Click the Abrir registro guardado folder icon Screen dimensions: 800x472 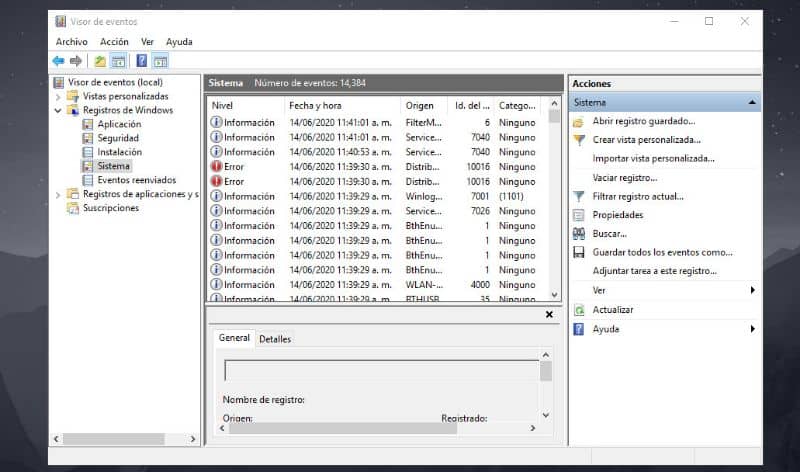click(579, 122)
